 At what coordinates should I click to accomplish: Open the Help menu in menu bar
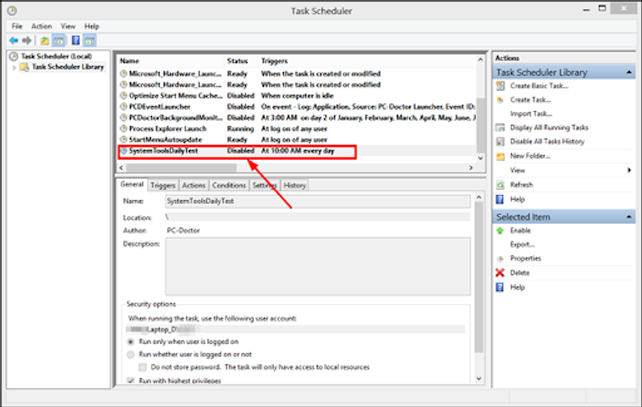click(92, 26)
